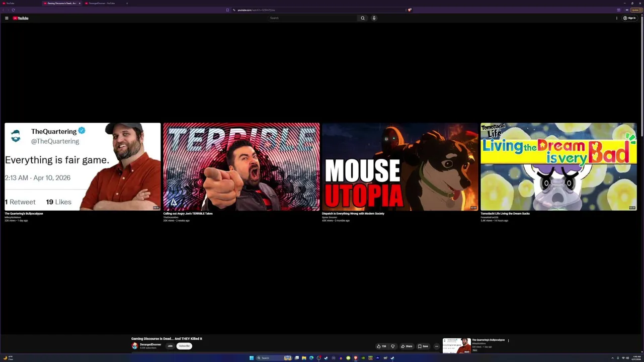Click title "Dispatch is Everything Wrong with Modern Society"
The width and height of the screenshot is (644, 362).
click(353, 214)
